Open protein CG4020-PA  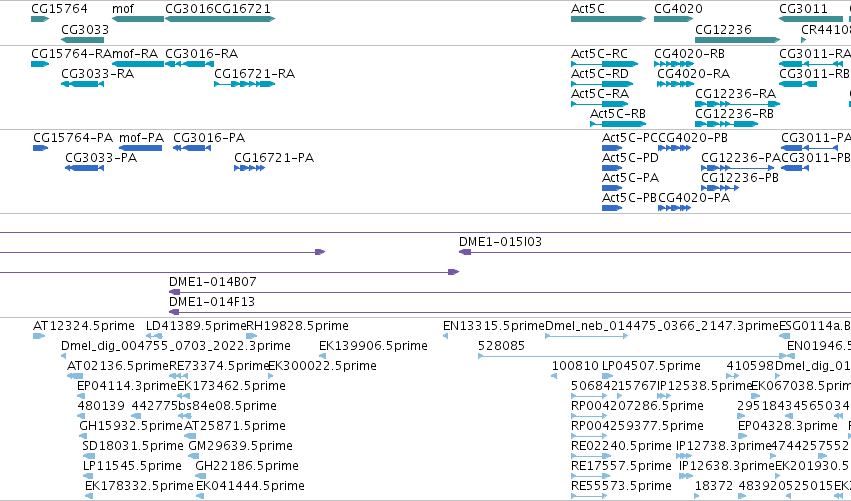coord(694,198)
